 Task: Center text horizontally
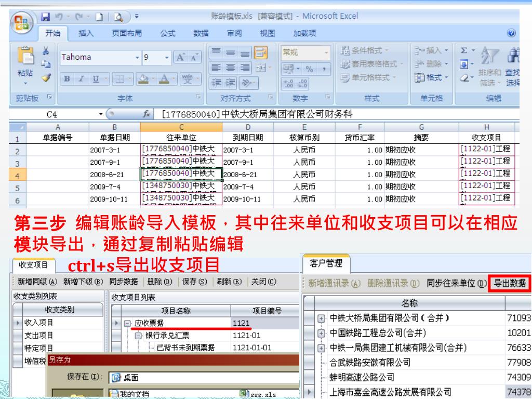click(230, 68)
